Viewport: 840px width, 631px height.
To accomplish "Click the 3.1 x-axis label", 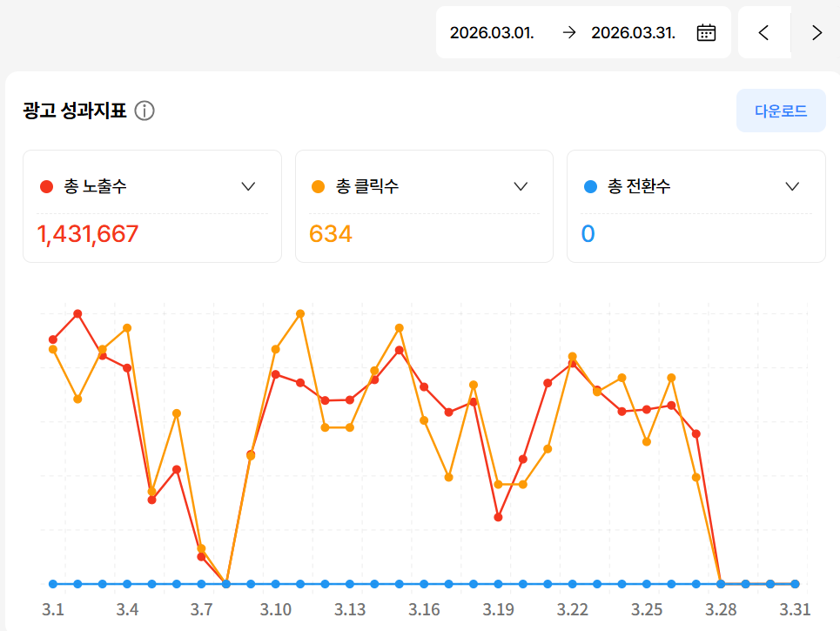I will pos(52,609).
